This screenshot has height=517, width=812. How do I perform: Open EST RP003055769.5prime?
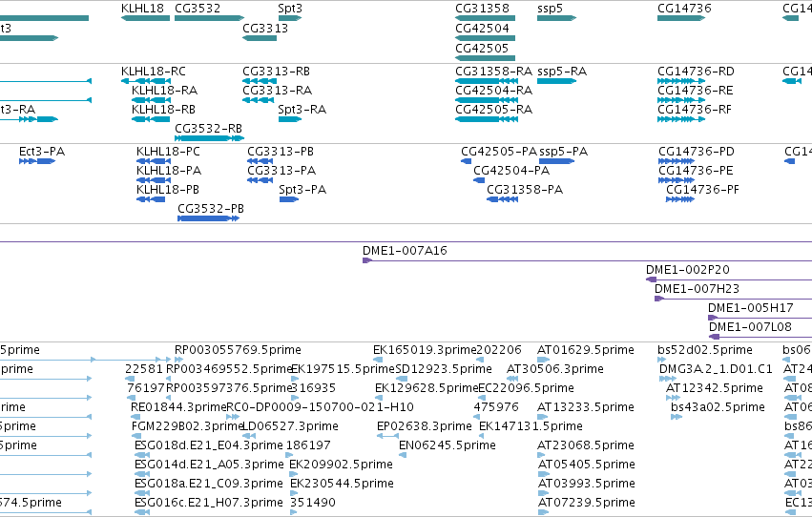[179, 360]
